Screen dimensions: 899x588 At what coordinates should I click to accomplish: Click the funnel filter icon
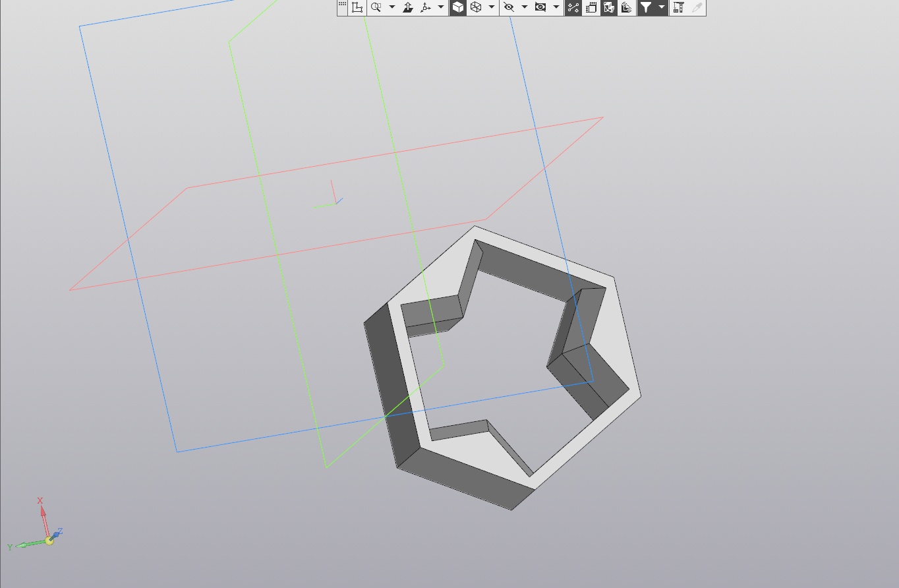pyautogui.click(x=646, y=7)
